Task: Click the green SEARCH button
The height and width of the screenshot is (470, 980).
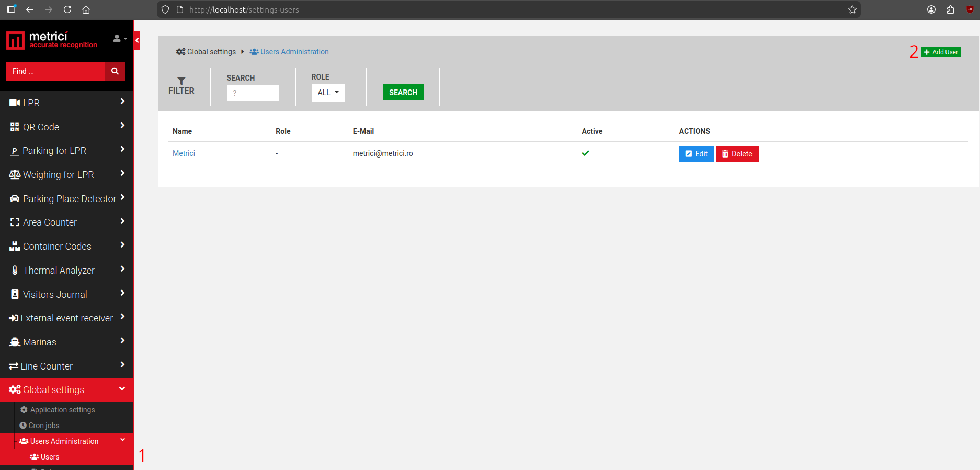Action: click(x=403, y=92)
